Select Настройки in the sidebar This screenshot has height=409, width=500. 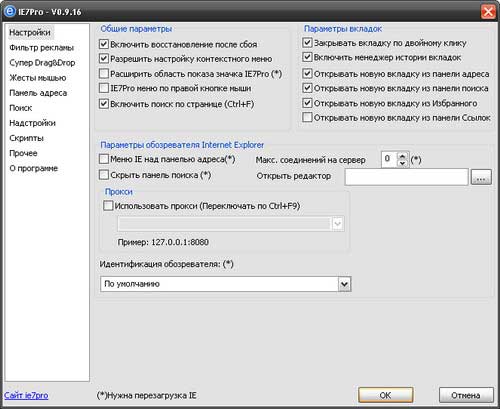click(30, 32)
